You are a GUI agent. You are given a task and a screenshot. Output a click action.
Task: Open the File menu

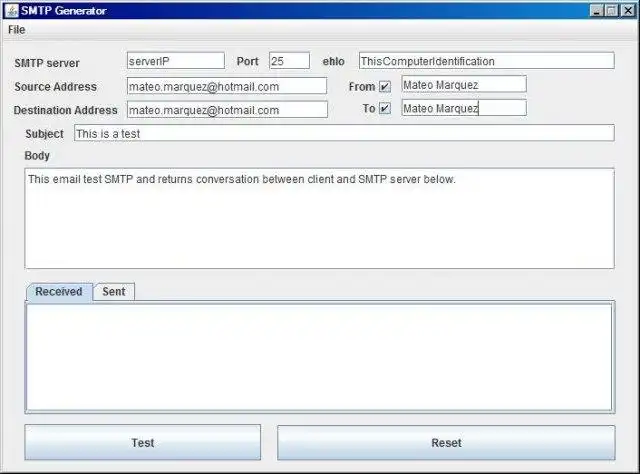[16, 30]
